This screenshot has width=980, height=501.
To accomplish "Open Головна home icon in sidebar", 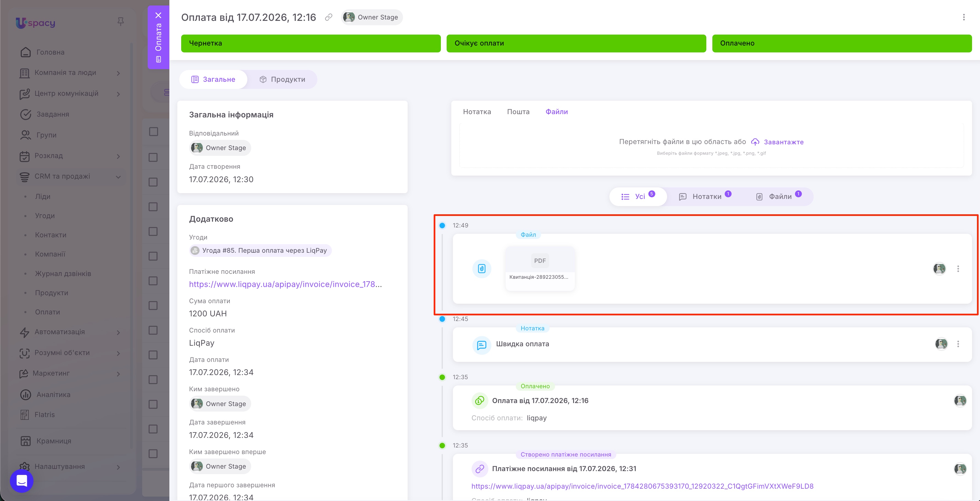I will [26, 52].
